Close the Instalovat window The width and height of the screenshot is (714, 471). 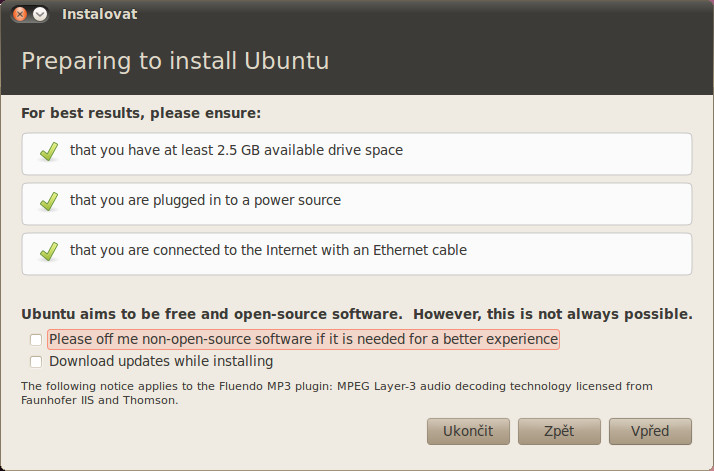(20, 14)
